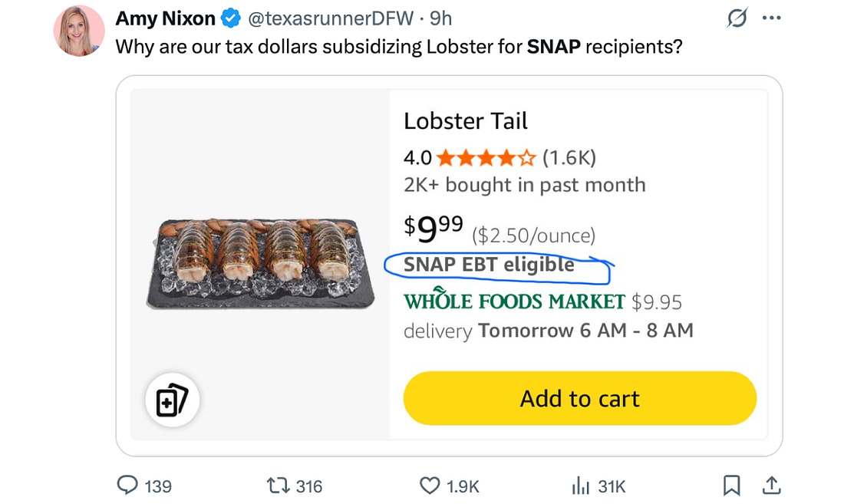Share the tweet via share icon

point(772,486)
